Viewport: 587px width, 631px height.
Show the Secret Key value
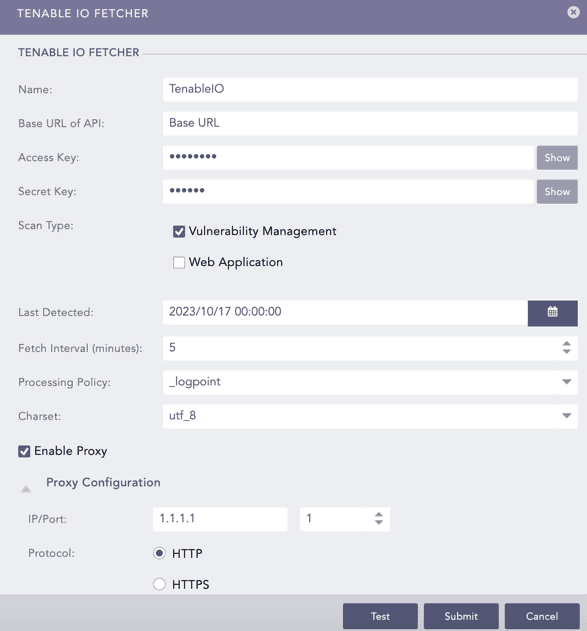[557, 192]
